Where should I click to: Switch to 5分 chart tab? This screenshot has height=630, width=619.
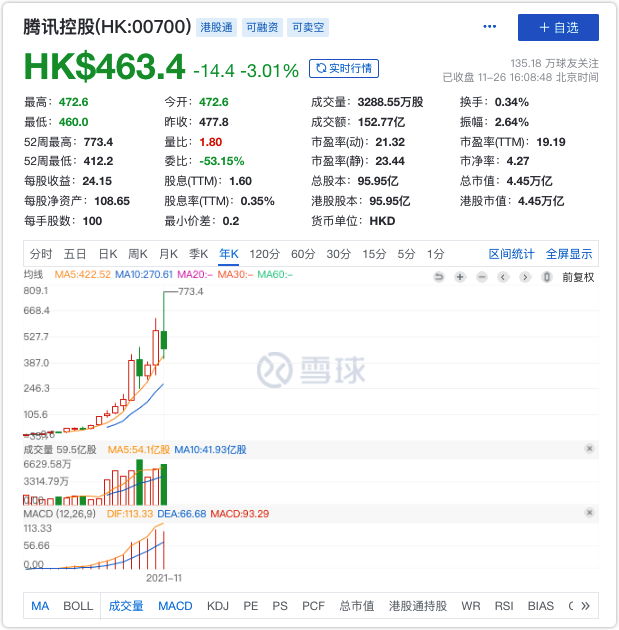pyautogui.click(x=406, y=254)
